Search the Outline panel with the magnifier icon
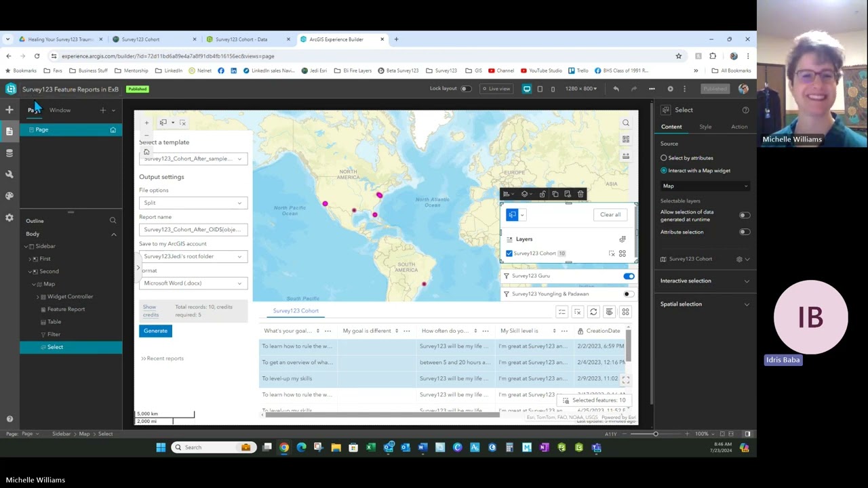The height and width of the screenshot is (488, 868). [x=113, y=220]
